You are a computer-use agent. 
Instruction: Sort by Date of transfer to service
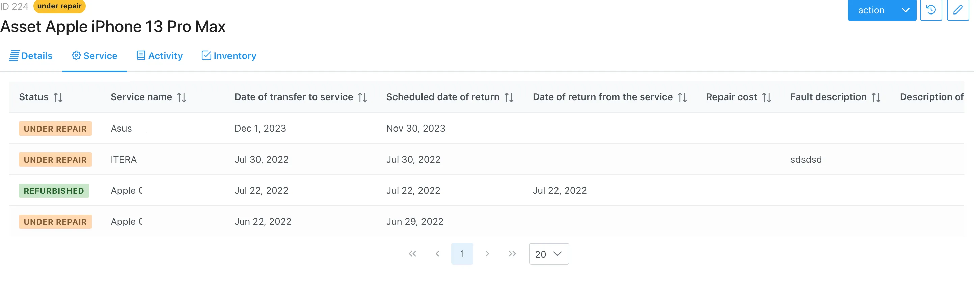362,98
